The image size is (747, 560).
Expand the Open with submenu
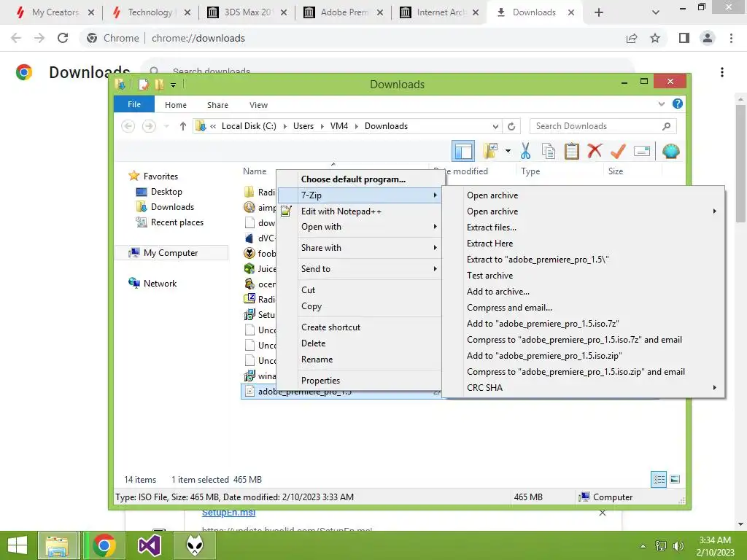tap(359, 227)
